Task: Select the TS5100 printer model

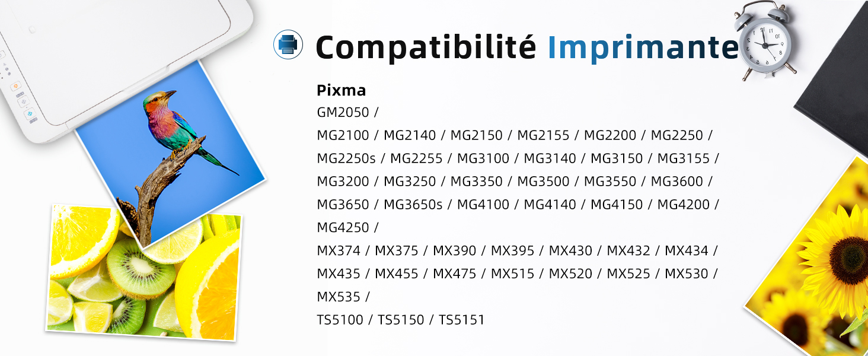Action: (340, 320)
